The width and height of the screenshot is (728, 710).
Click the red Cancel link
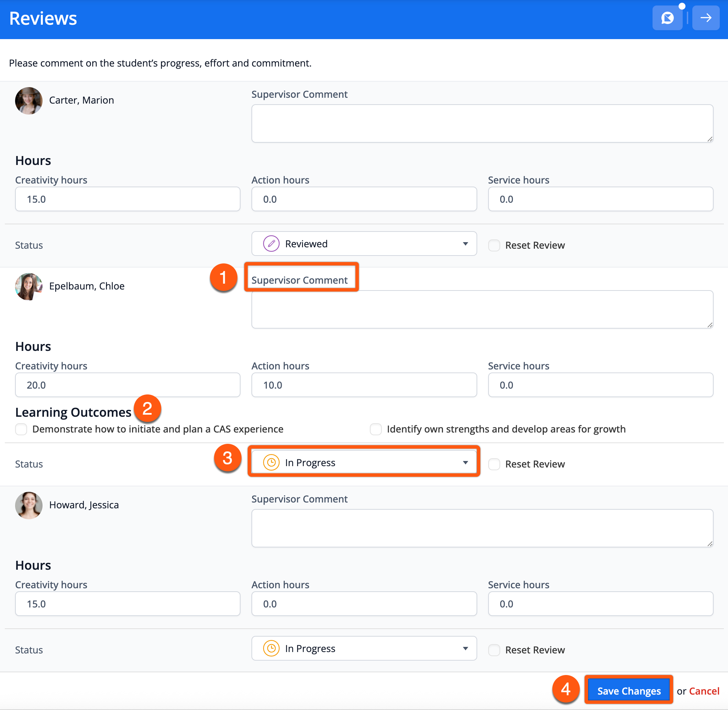[704, 691]
